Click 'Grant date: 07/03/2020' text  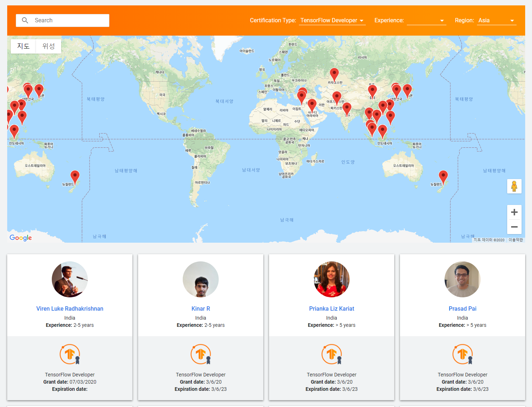tap(70, 382)
